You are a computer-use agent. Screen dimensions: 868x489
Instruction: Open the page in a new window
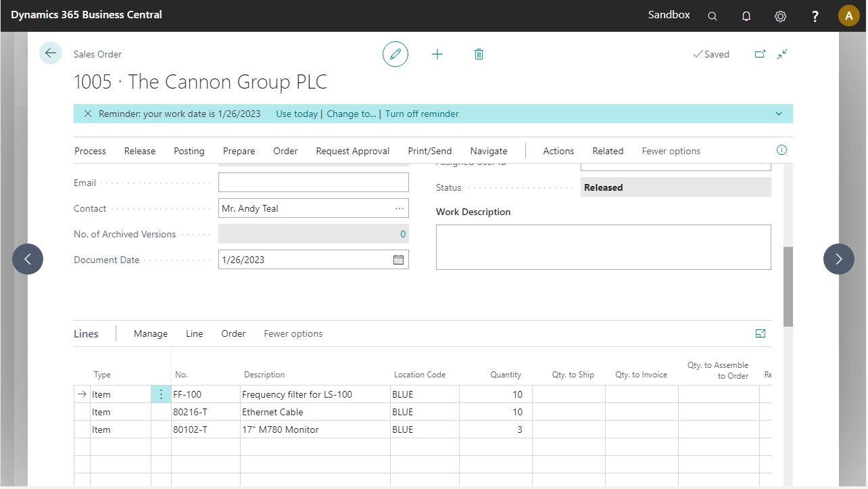(x=760, y=54)
